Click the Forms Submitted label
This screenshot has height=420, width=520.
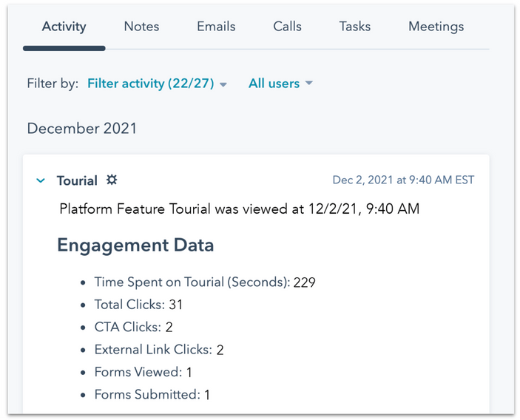148,394
